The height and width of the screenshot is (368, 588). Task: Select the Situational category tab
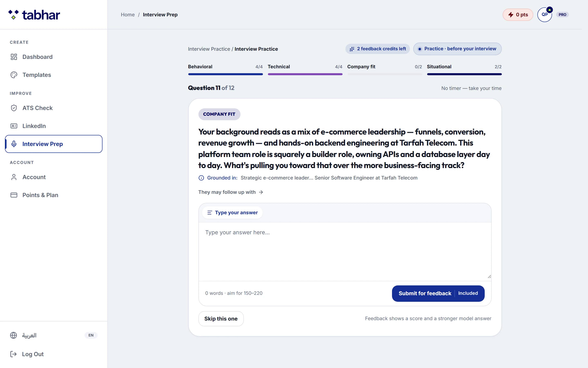(464, 69)
